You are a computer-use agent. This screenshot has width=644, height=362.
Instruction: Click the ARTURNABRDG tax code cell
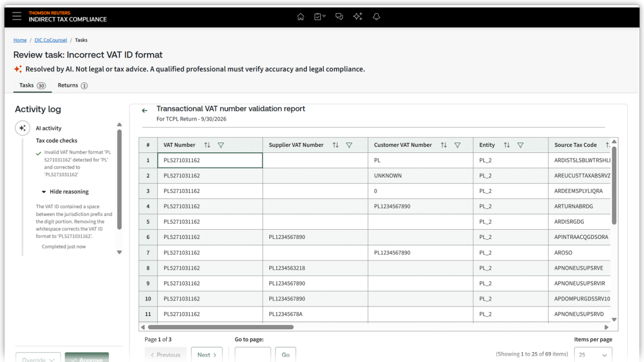click(581, 207)
